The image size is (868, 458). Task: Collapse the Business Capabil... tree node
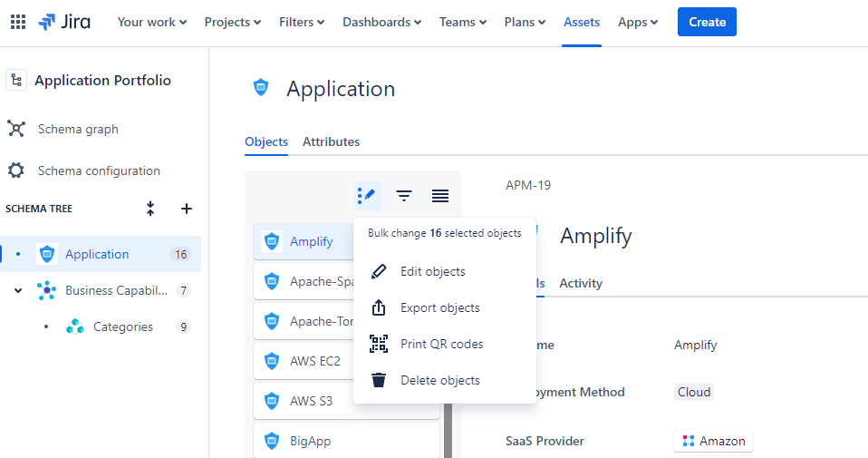coord(18,290)
